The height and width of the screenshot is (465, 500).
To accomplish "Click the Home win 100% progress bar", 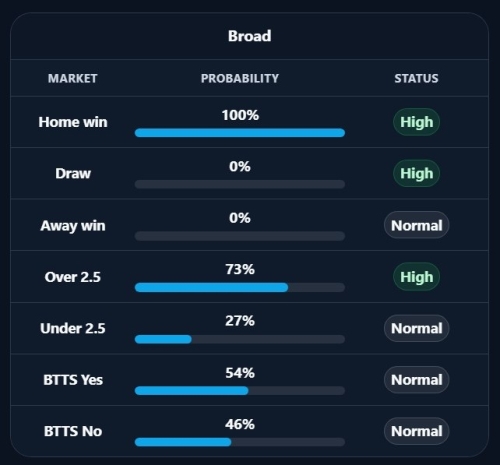I will [x=240, y=133].
